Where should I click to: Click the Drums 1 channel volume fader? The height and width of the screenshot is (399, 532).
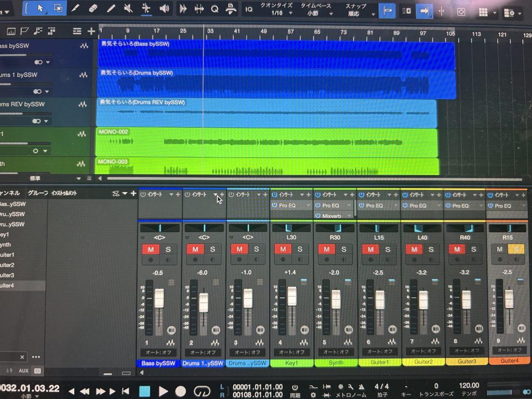(204, 302)
